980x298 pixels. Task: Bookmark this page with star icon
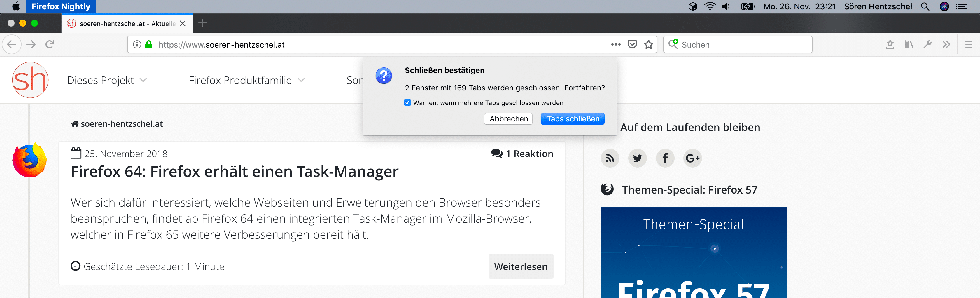[x=648, y=45]
